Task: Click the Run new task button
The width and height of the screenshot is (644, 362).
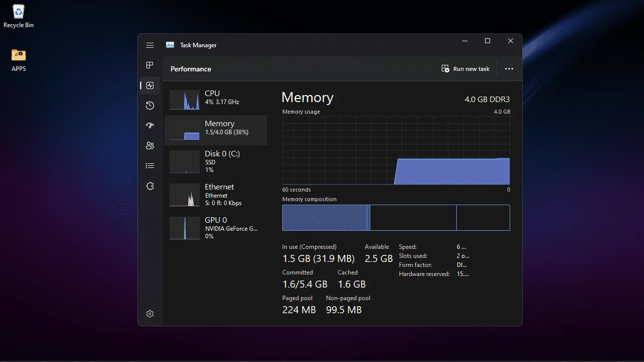Action: pos(465,69)
